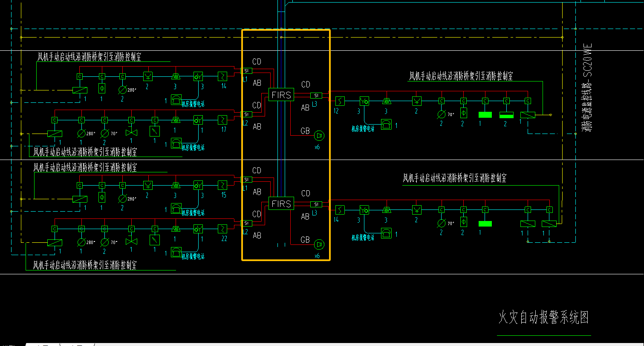
Task: Select the lower FIRS junction box
Action: click(281, 204)
